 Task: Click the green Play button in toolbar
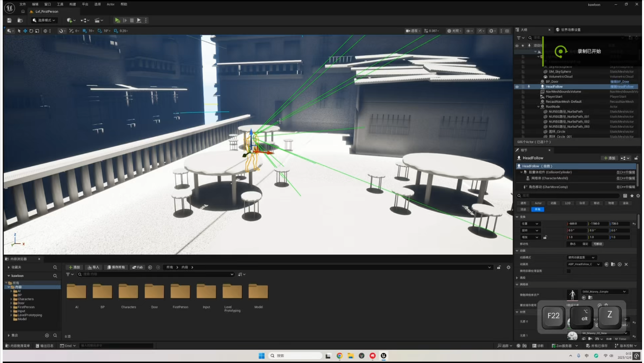pyautogui.click(x=117, y=20)
